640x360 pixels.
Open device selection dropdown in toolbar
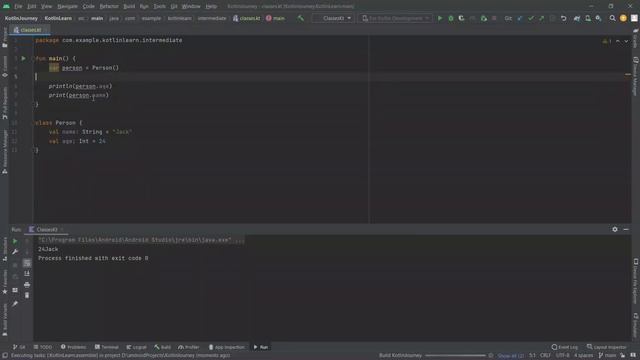coord(395,18)
